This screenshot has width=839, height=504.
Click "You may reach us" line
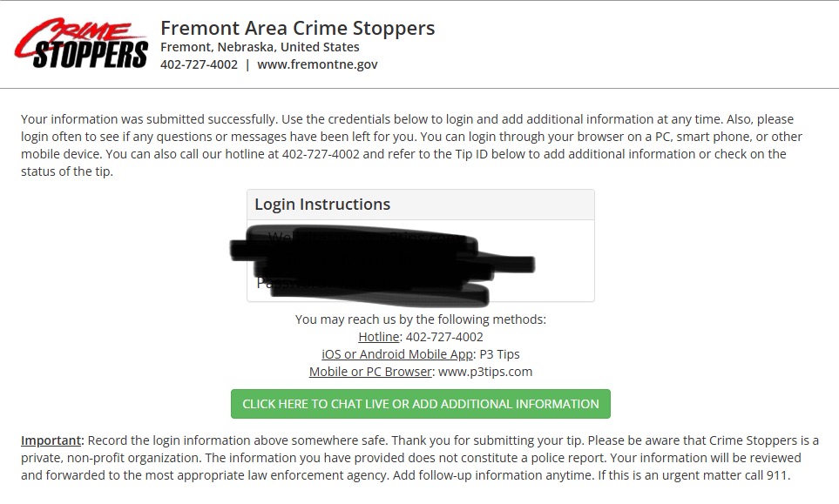420,319
